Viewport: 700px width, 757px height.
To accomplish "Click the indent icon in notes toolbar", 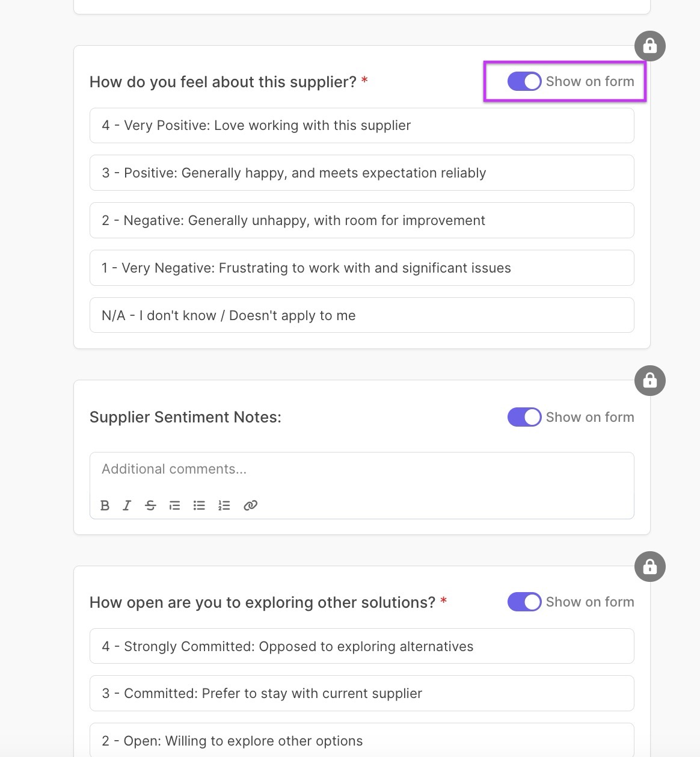I will tap(174, 505).
